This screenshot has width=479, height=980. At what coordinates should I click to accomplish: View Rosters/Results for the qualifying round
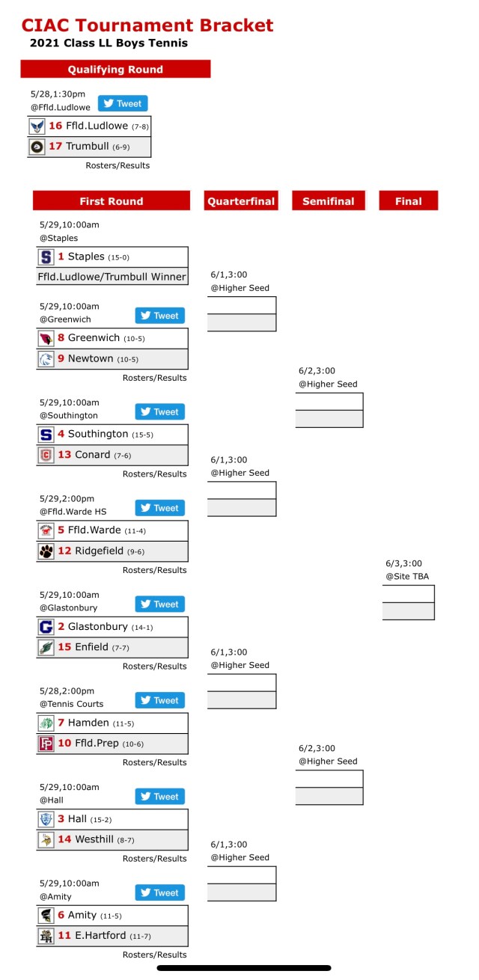click(118, 165)
